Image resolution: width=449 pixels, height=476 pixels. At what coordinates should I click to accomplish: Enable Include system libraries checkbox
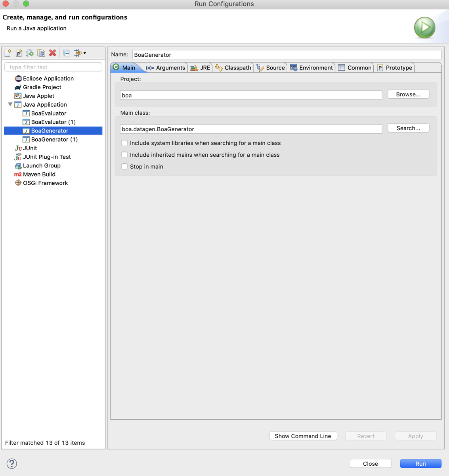point(124,143)
